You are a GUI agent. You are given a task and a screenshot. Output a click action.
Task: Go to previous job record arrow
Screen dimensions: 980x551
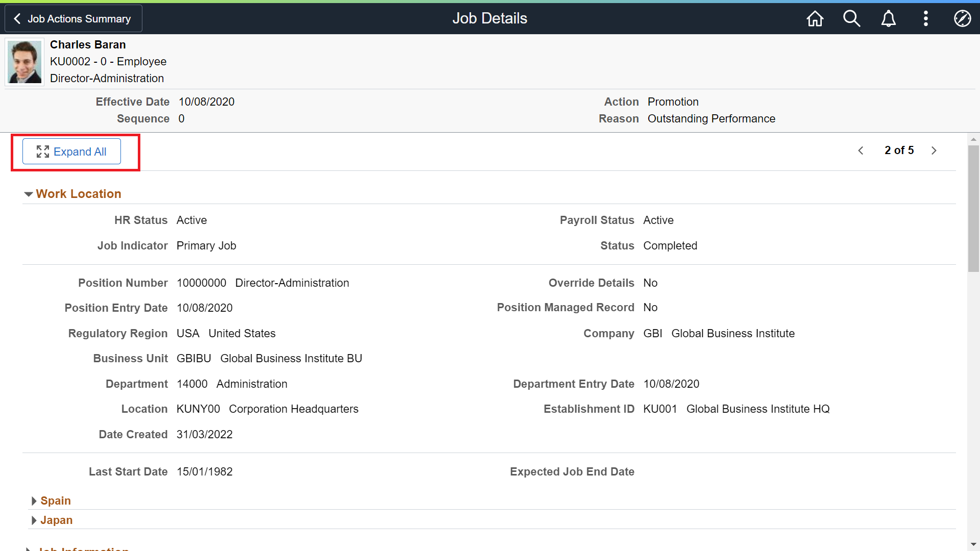pos(861,151)
